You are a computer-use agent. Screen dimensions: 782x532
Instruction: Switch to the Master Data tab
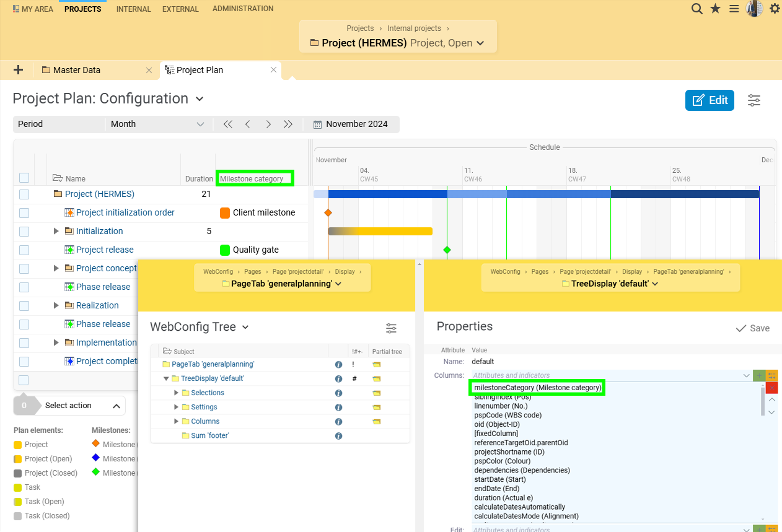tap(76, 70)
